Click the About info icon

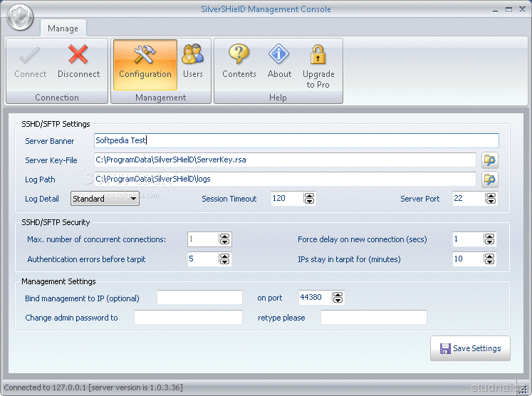(x=279, y=56)
